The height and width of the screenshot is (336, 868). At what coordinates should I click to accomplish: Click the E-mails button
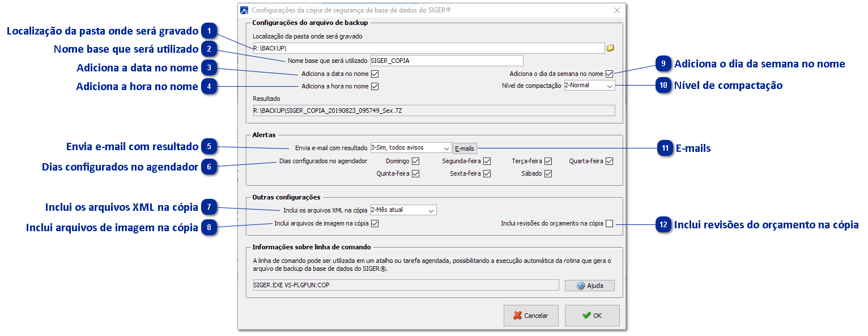[x=464, y=148]
